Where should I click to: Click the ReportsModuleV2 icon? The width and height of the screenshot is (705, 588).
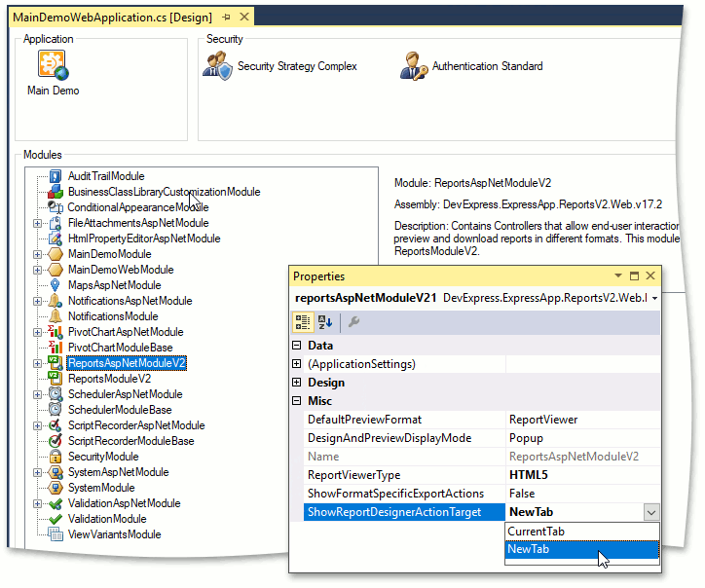[56, 379]
